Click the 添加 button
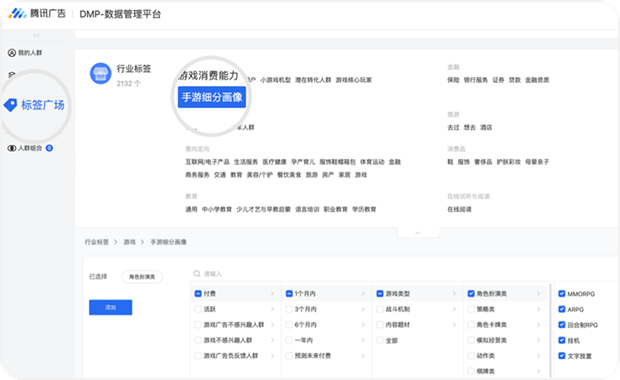620x380 pixels. (x=111, y=307)
